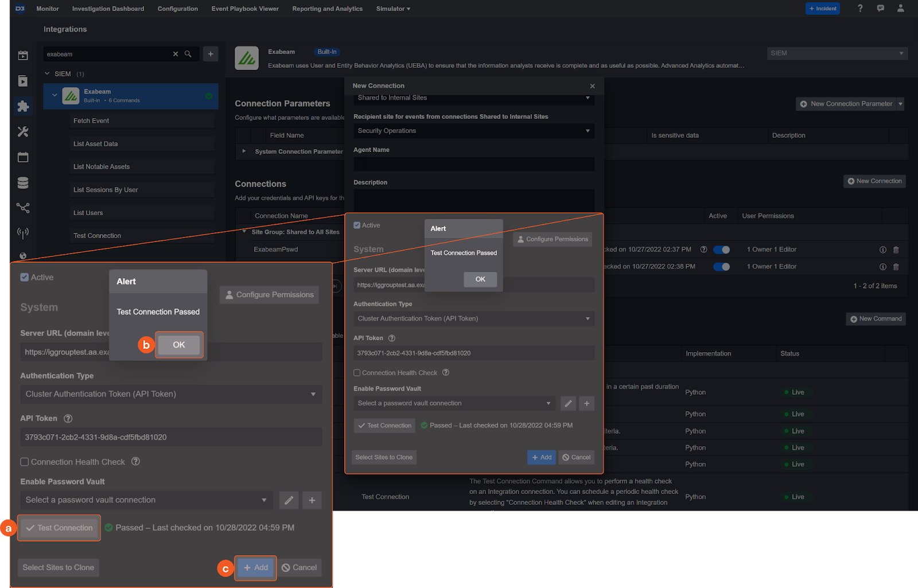This screenshot has height=588, width=918.
Task: Open the help question mark in top bar
Action: tap(860, 8)
